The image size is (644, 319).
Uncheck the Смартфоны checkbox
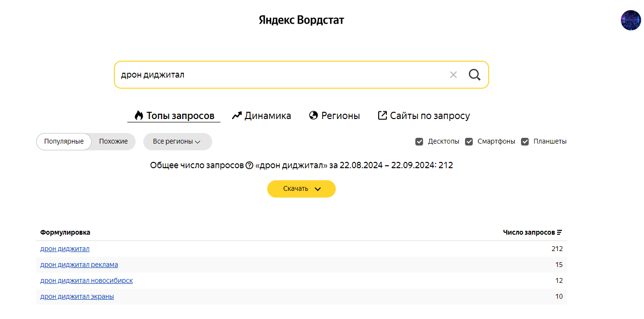(469, 142)
